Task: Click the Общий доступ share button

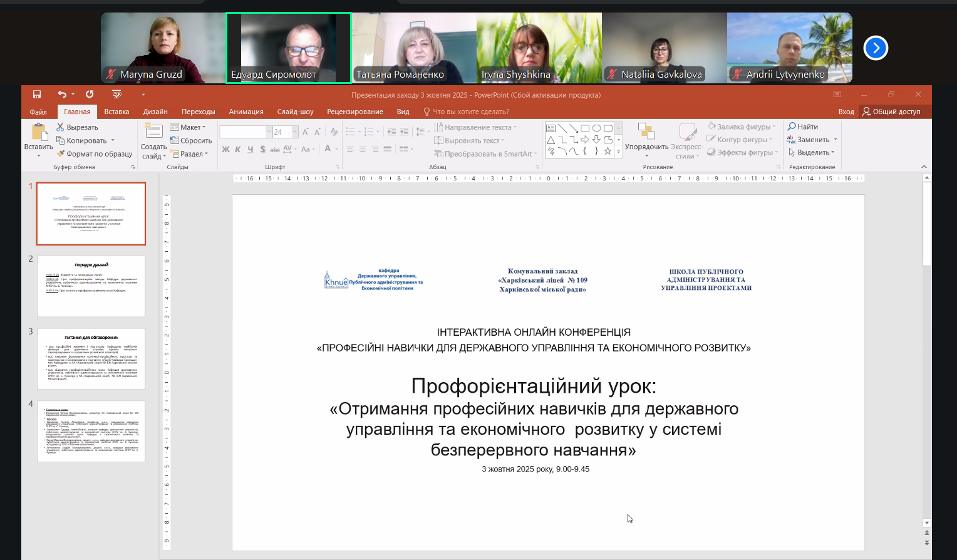Action: 891,111
